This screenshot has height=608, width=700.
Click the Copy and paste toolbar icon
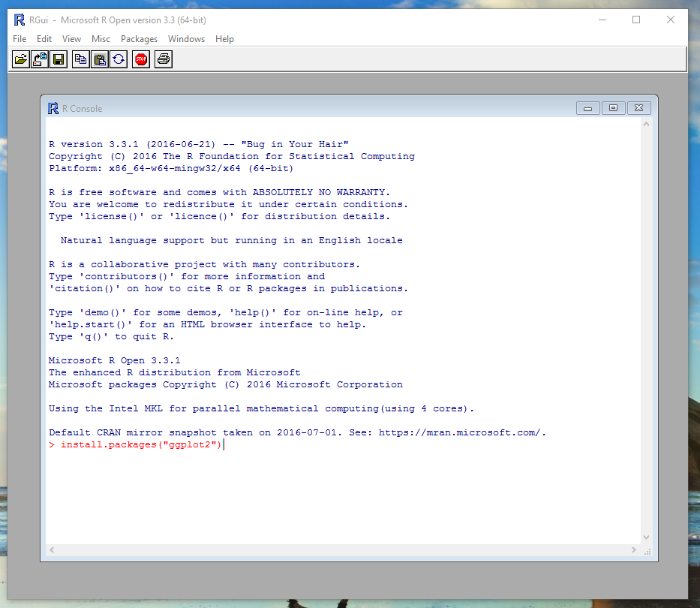coord(119,59)
